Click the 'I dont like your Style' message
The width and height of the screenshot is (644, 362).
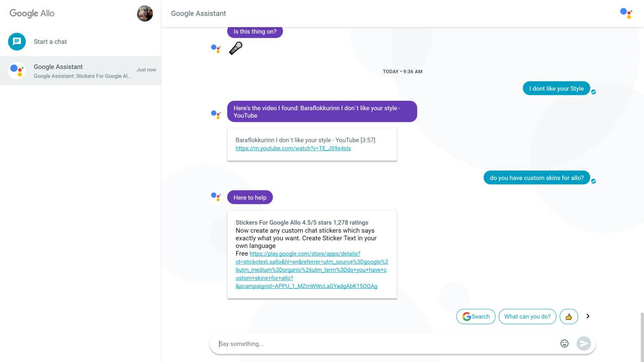(556, 88)
